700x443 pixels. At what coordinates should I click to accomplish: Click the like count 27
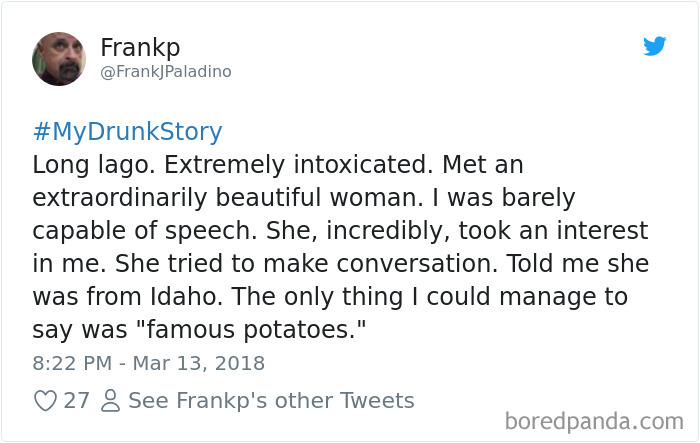(77, 401)
